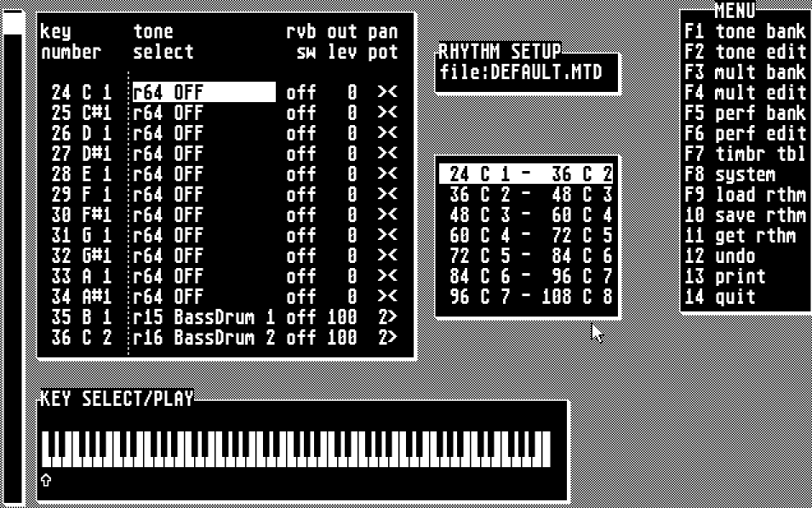The height and width of the screenshot is (508, 812).
Task: Open F3 mult bank
Action: pos(746,72)
